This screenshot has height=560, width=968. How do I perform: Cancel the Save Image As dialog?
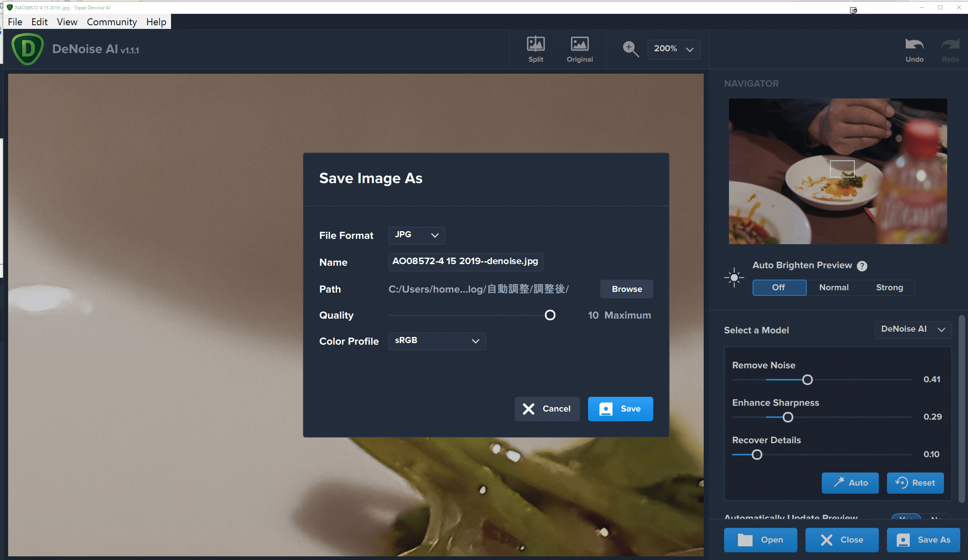(547, 409)
